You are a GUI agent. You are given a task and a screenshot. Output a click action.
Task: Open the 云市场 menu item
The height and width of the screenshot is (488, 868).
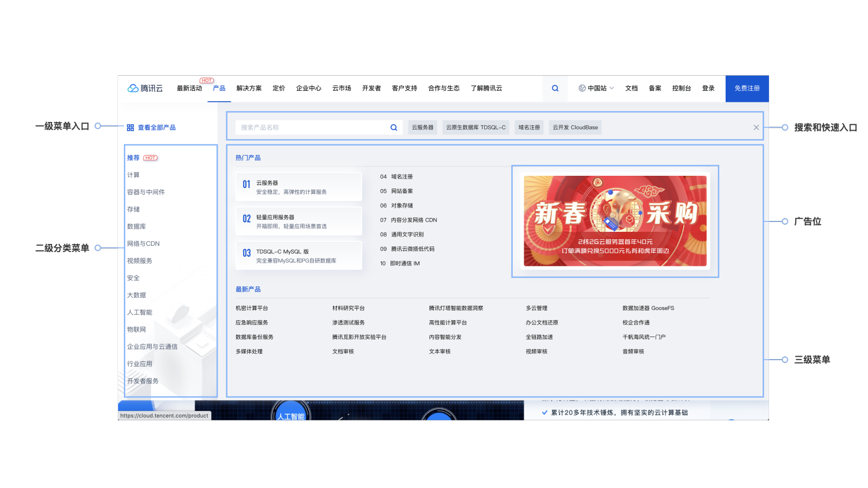pos(341,88)
